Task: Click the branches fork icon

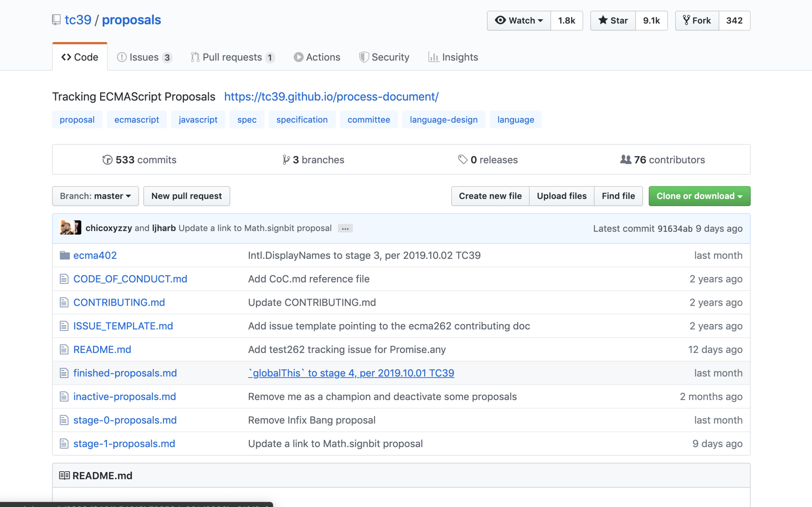Action: coord(286,160)
